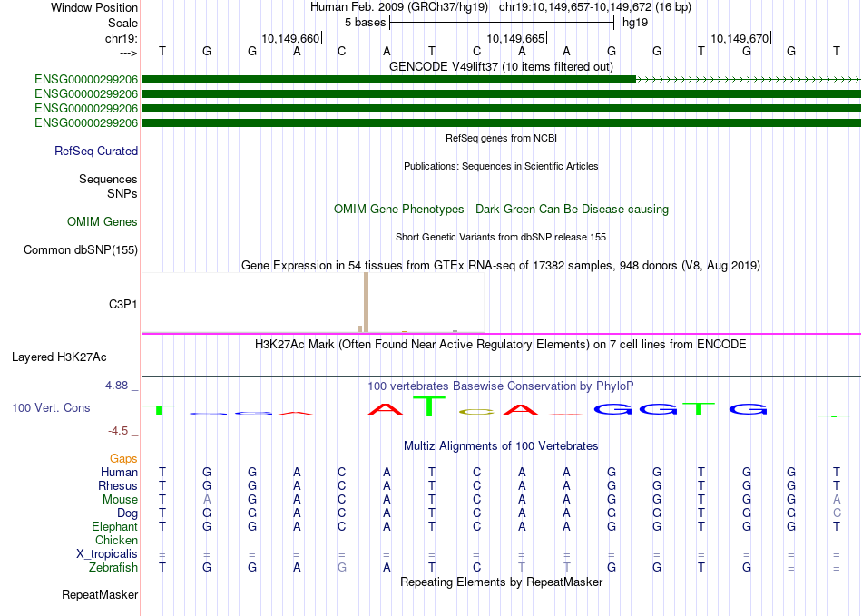Click the Sequences track label
862x616 pixels.
point(108,179)
